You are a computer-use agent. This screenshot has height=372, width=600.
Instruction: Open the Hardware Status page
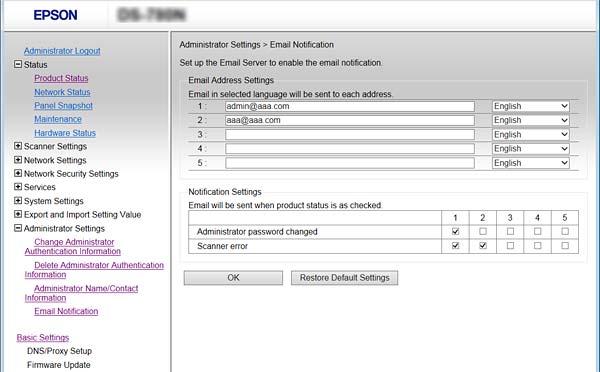[x=65, y=133]
